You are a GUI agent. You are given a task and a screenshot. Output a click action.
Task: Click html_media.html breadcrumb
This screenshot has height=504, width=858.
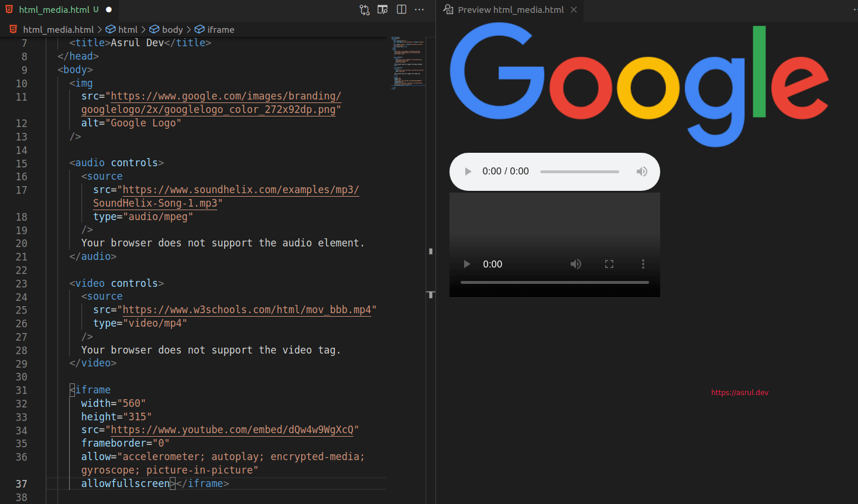pos(58,29)
